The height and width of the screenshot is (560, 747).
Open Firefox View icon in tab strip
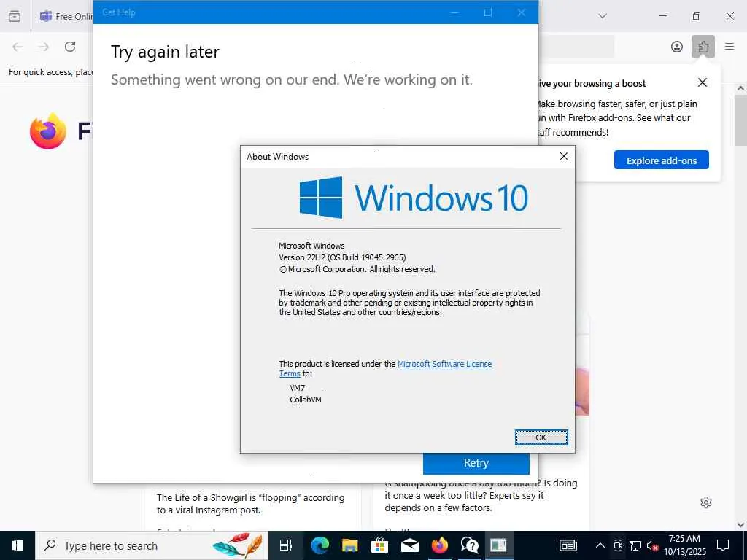pyautogui.click(x=15, y=16)
